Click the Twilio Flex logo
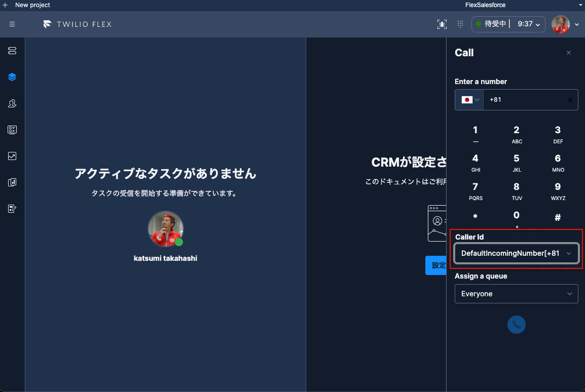 tap(77, 24)
